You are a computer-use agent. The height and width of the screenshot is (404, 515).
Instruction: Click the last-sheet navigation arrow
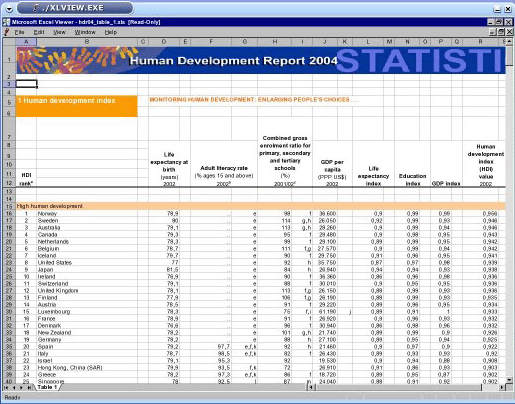point(29,387)
